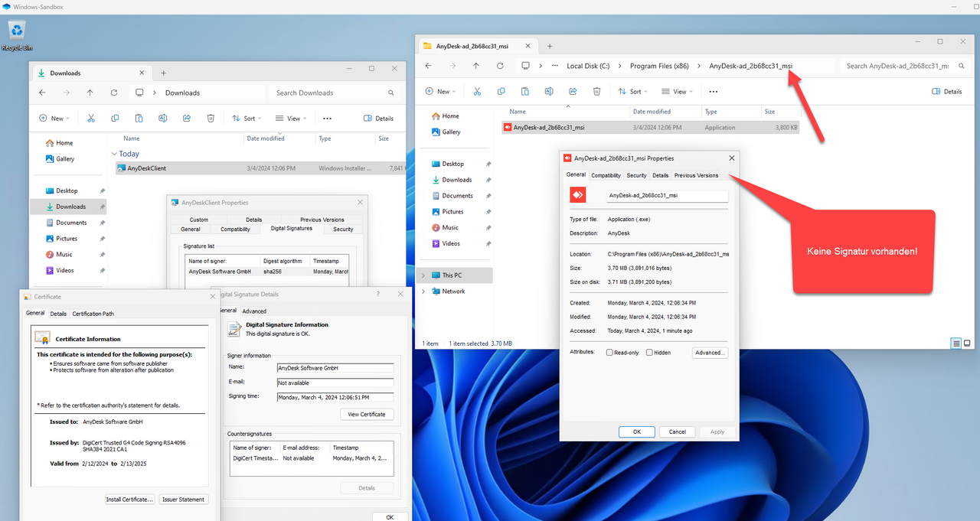The height and width of the screenshot is (521, 980).
Task: Click Paste icon in Downloads window toolbar
Action: pyautogui.click(x=139, y=119)
